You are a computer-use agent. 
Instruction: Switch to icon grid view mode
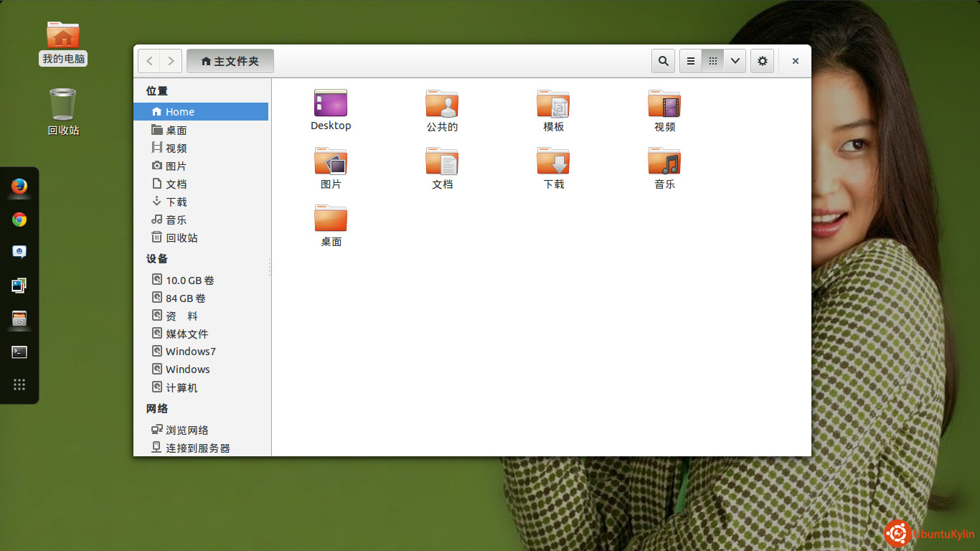pyautogui.click(x=712, y=61)
